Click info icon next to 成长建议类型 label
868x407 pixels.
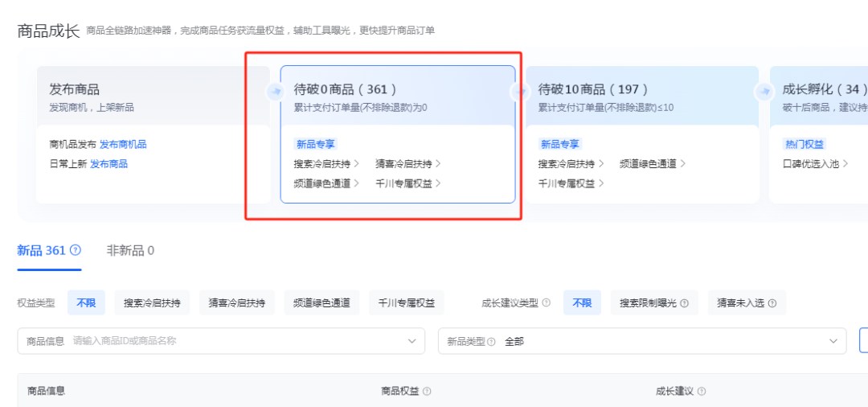(x=547, y=303)
